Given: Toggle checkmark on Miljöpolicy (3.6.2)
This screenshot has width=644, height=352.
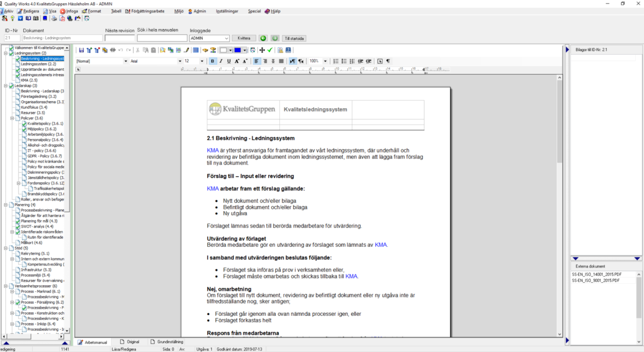Looking at the screenshot, I should pos(24,129).
